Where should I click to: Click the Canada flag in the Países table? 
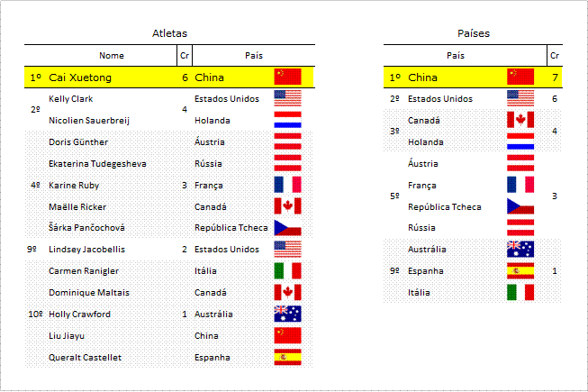520,120
